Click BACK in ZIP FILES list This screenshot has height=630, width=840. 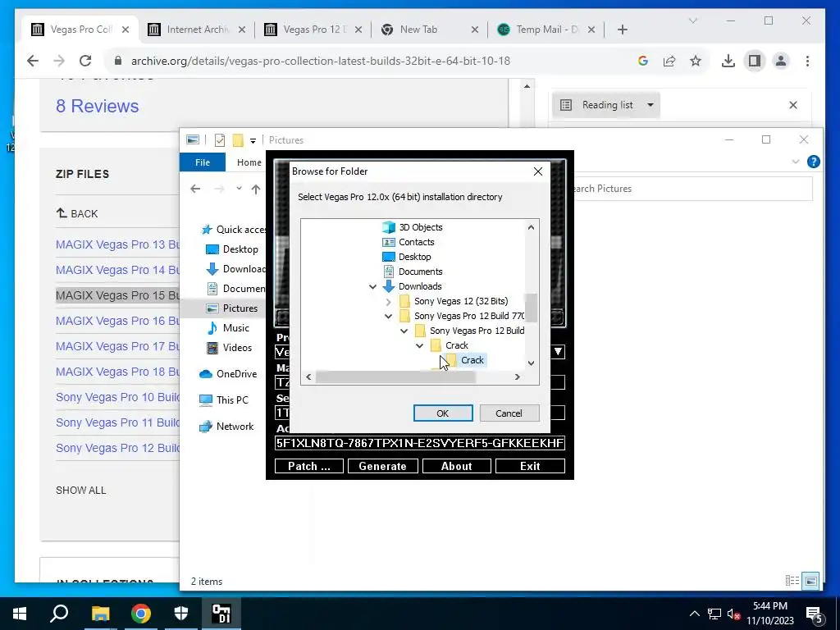[x=77, y=213]
